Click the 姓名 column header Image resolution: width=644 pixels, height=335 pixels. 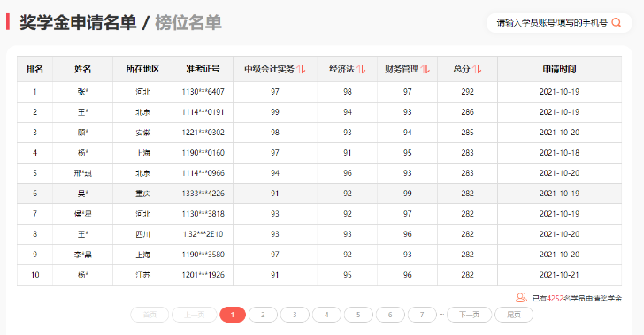[82, 69]
